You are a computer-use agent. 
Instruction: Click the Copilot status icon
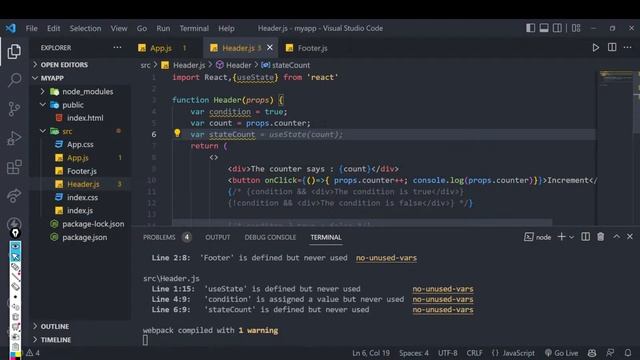tap(592, 353)
